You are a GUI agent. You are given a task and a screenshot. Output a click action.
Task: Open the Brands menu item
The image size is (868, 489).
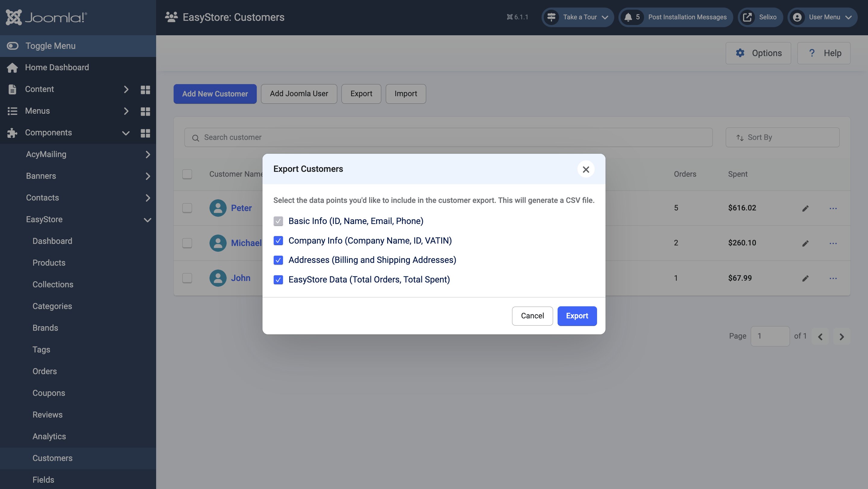(x=45, y=328)
